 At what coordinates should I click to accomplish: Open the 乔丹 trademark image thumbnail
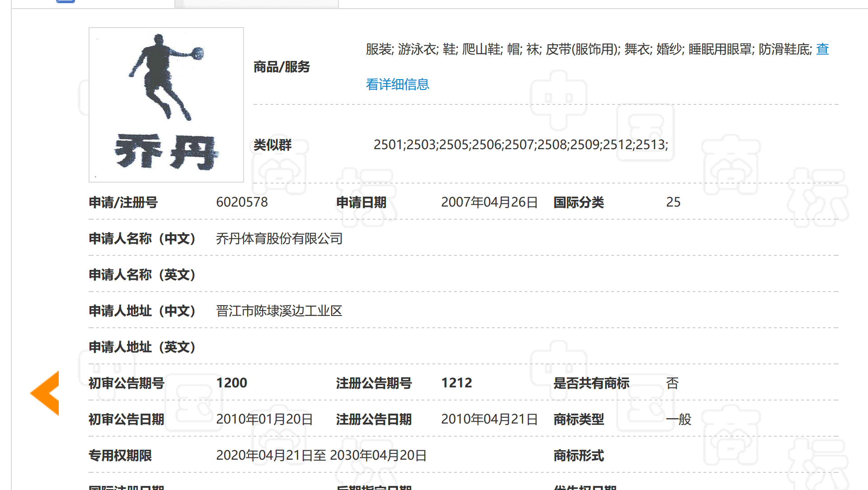point(166,105)
